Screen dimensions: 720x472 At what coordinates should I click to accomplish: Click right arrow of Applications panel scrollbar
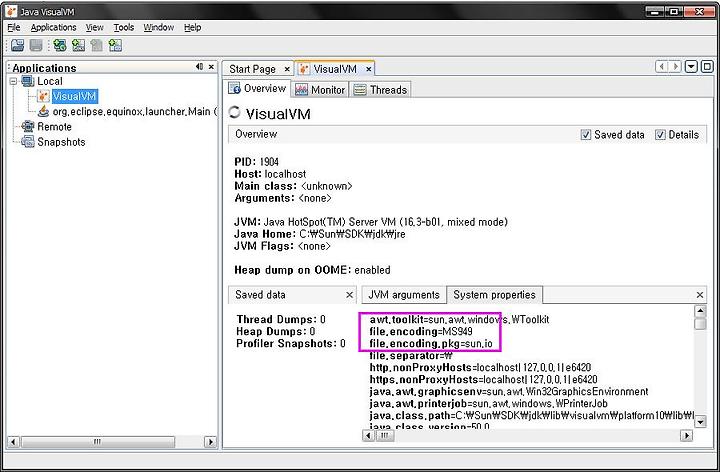[210, 442]
